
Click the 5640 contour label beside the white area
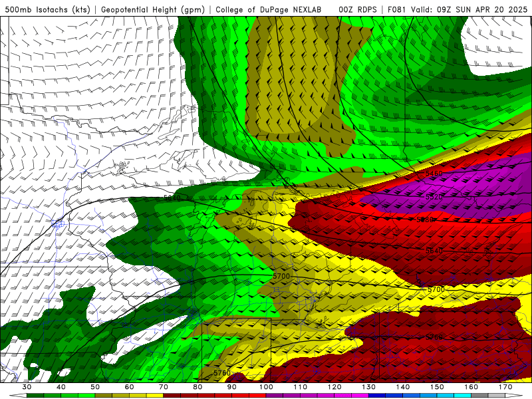coord(172,198)
